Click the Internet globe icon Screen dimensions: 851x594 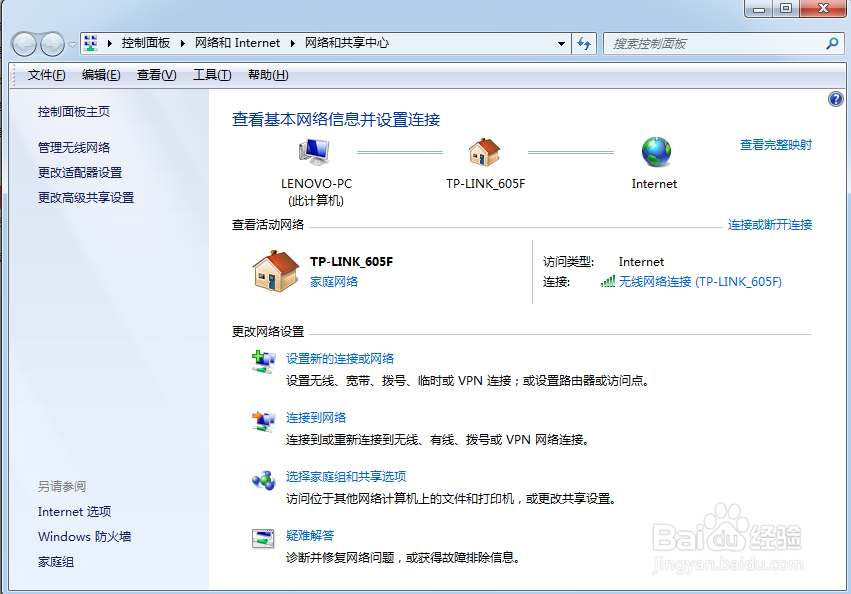(656, 152)
